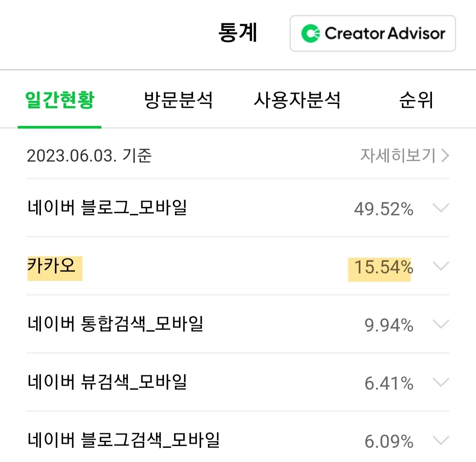Click the 2023.06.03. 기준 date label
Screen dimensions: 476x462
tap(89, 156)
